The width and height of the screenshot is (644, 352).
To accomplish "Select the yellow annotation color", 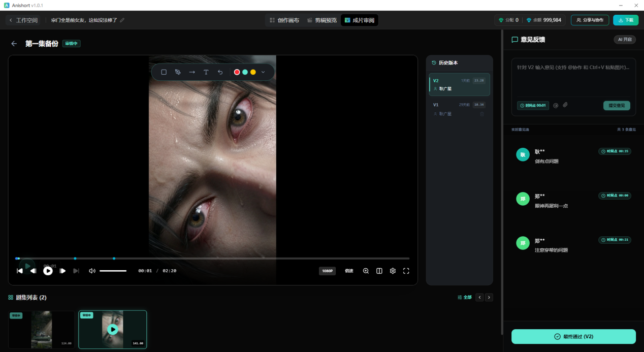I will (253, 72).
